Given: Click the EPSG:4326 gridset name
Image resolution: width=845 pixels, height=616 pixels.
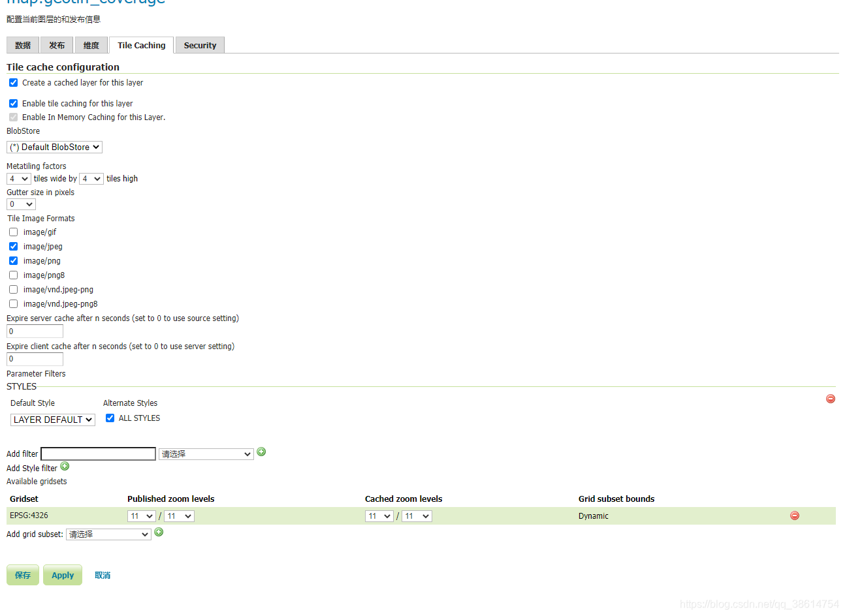Looking at the screenshot, I should point(29,516).
